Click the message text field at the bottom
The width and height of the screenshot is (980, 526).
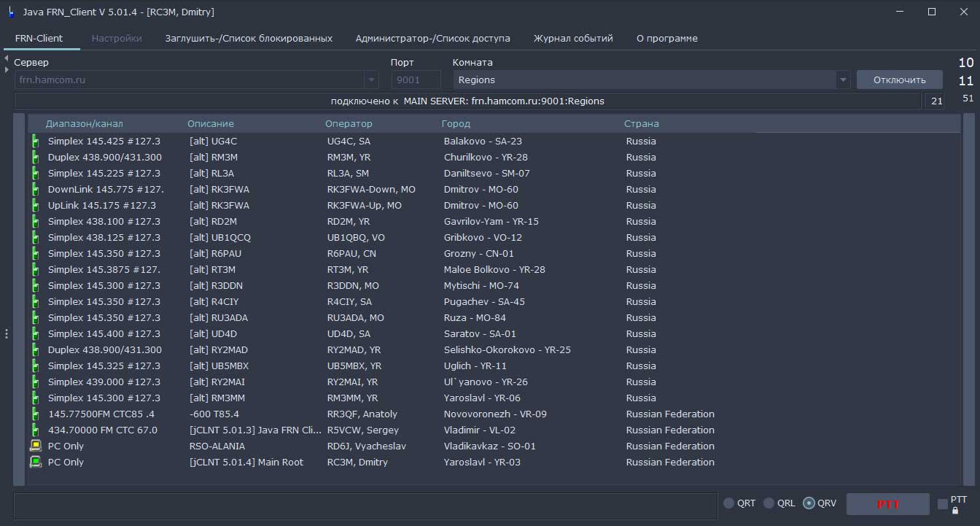coord(365,506)
